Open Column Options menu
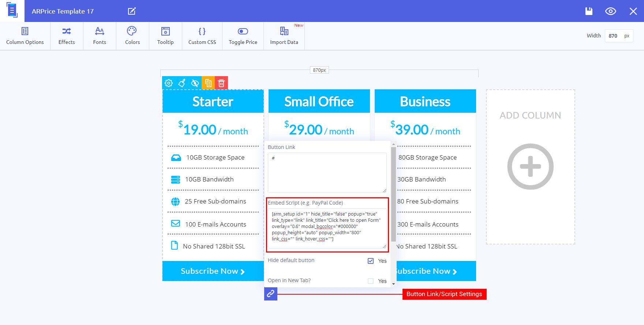Screen dimensions: 644x325 click(25, 36)
